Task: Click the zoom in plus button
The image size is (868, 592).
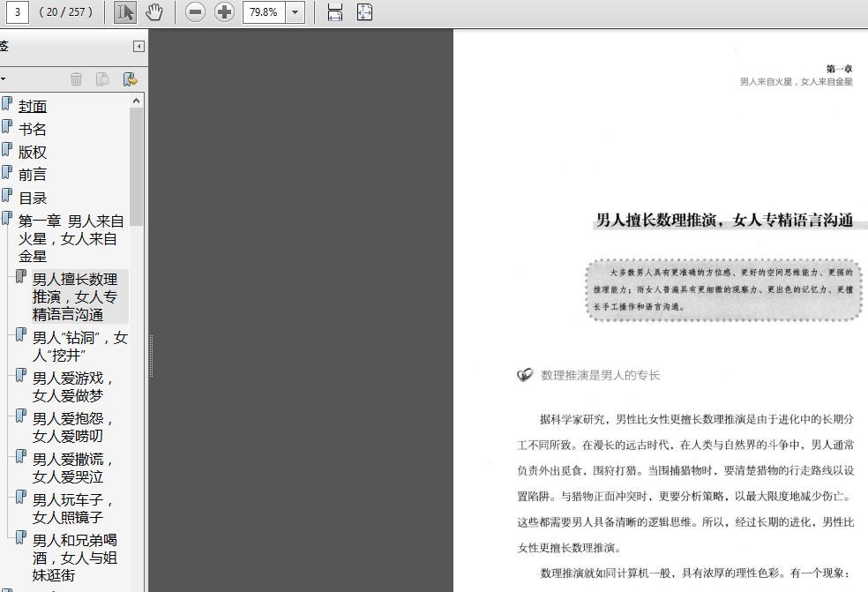Action: pyautogui.click(x=225, y=12)
